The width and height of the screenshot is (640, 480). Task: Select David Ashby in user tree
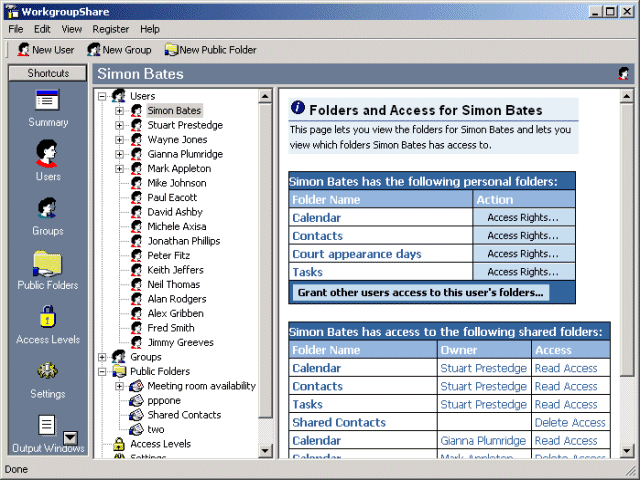pos(175,212)
